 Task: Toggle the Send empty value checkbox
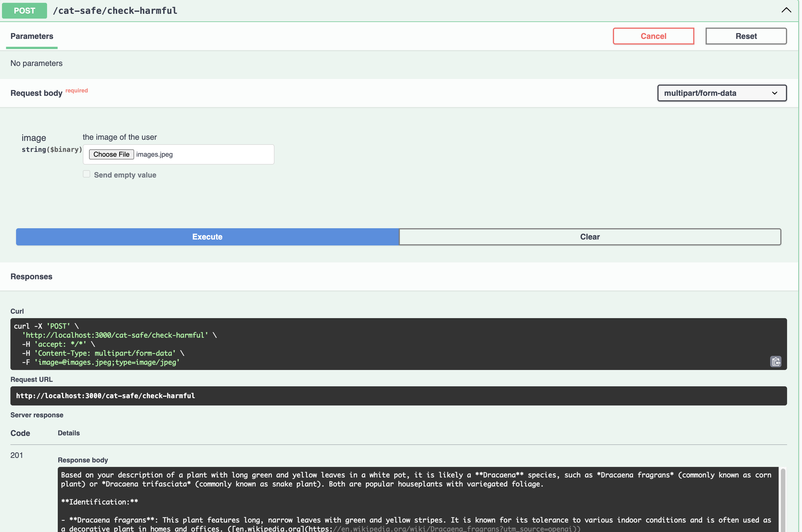[x=87, y=174]
